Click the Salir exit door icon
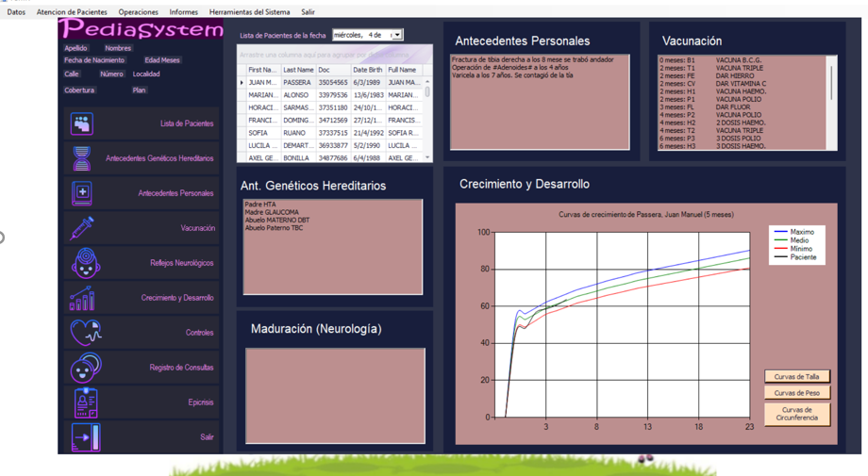 (85, 437)
